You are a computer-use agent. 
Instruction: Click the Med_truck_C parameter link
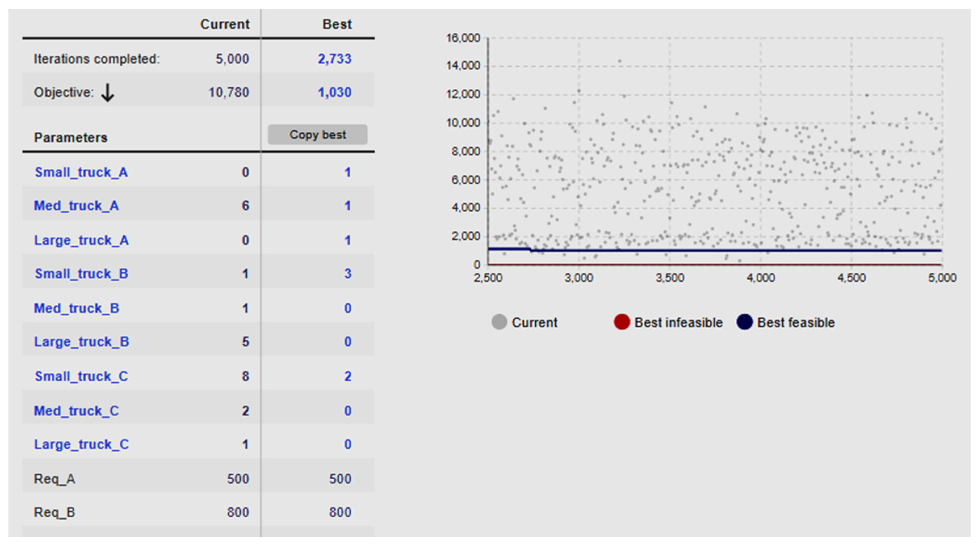click(76, 411)
